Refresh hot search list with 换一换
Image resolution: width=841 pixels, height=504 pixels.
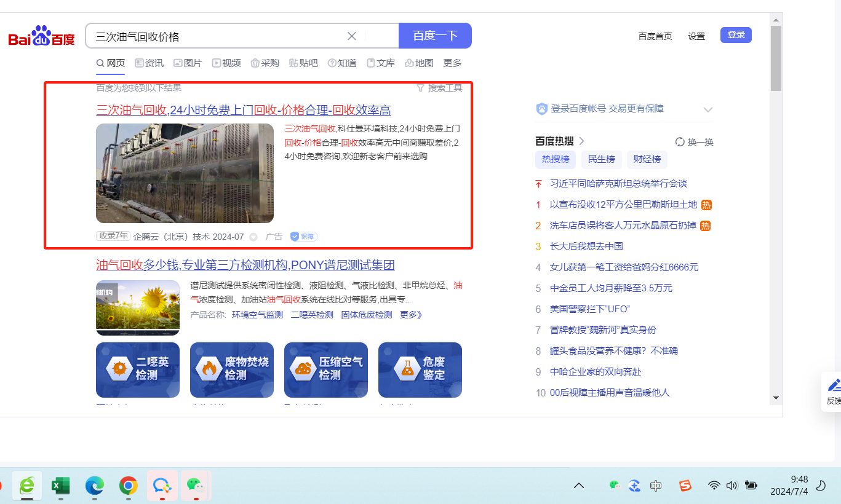(x=694, y=142)
